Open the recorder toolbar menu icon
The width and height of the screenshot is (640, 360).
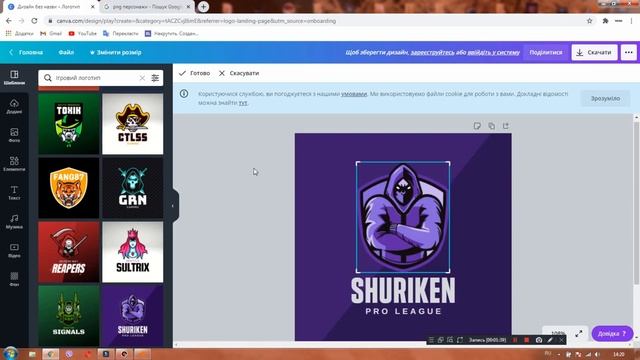[431, 340]
